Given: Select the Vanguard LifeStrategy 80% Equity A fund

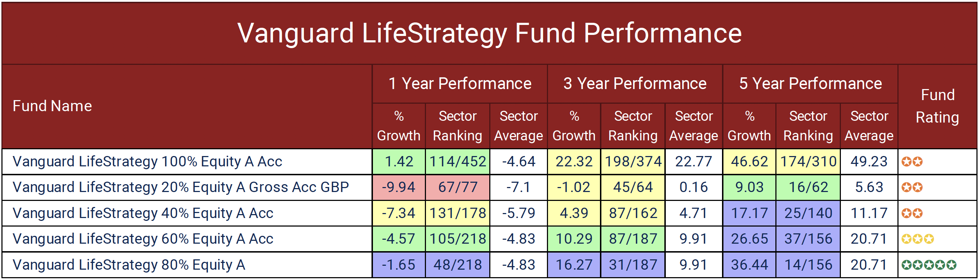Looking at the screenshot, I should (128, 265).
